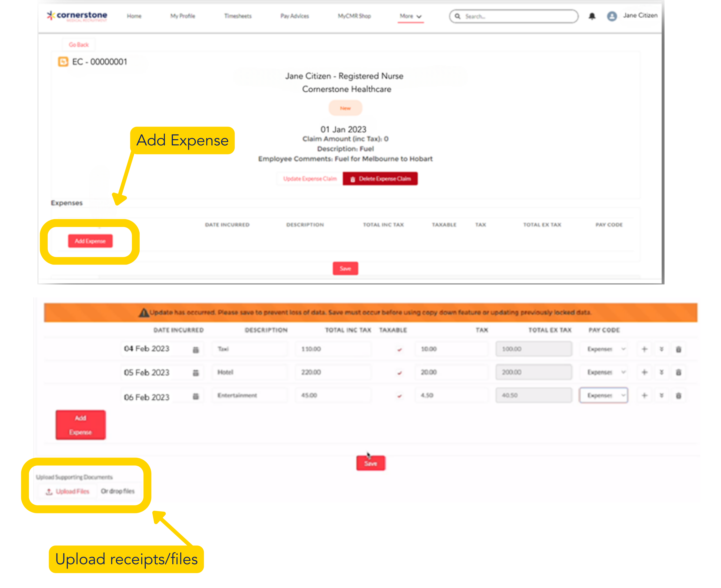Open the Pay Advices tab
This screenshot has height=588, width=721.
tap(294, 16)
